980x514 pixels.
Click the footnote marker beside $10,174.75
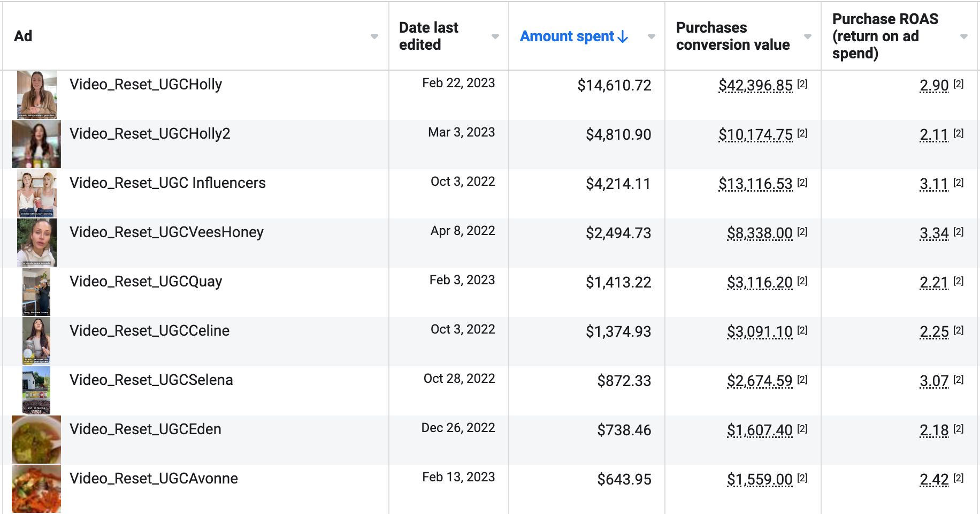(x=802, y=133)
